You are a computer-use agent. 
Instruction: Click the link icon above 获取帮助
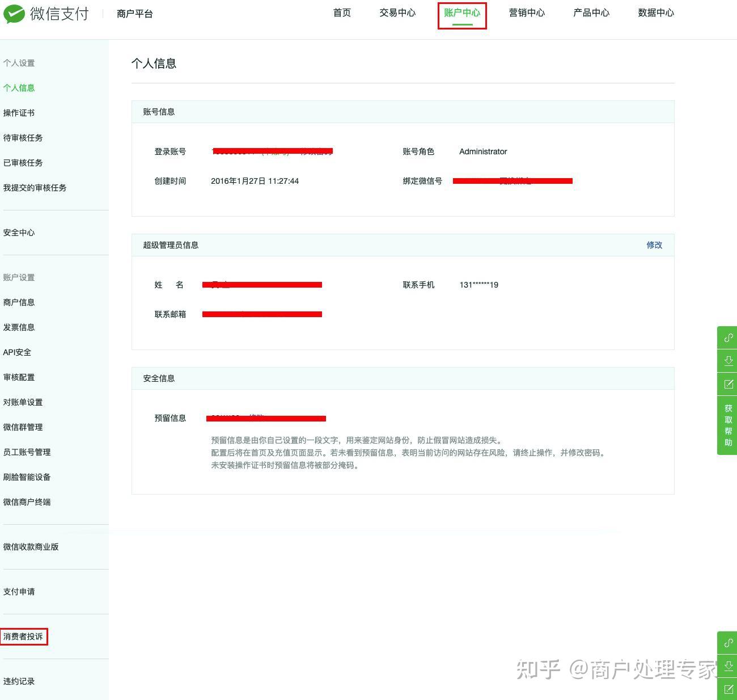[728, 338]
